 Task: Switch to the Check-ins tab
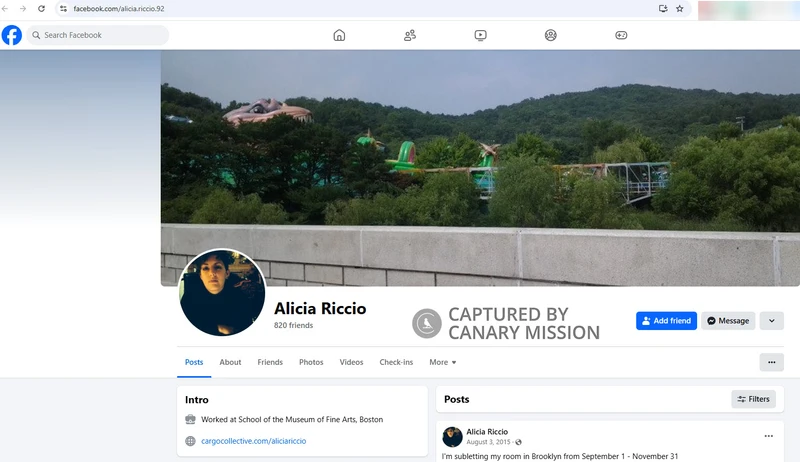[396, 362]
